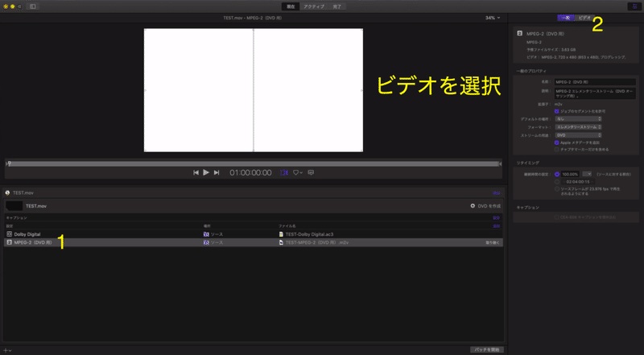Open the ビデオ (Video) inspector tab
This screenshot has width=644, height=355.
(584, 18)
